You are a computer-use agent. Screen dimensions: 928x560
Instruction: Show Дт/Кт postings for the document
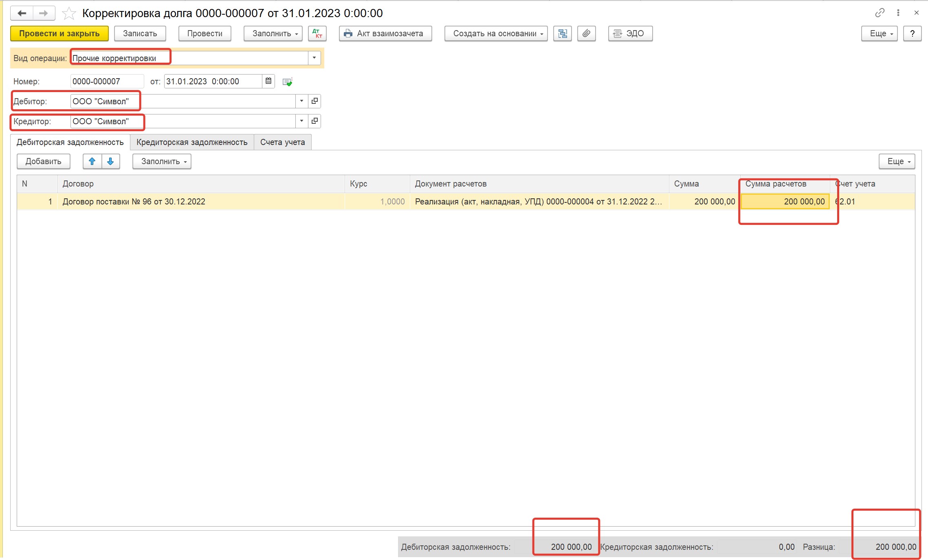[x=317, y=33]
